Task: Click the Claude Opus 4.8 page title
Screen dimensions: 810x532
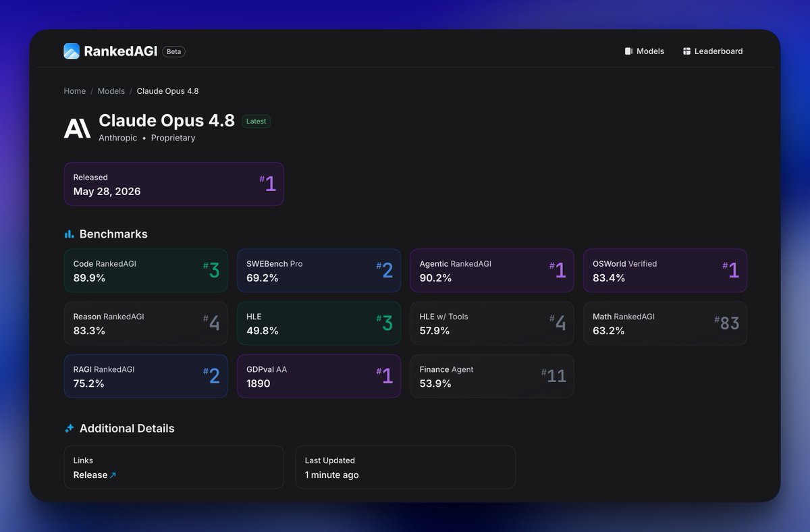Action: (x=167, y=120)
